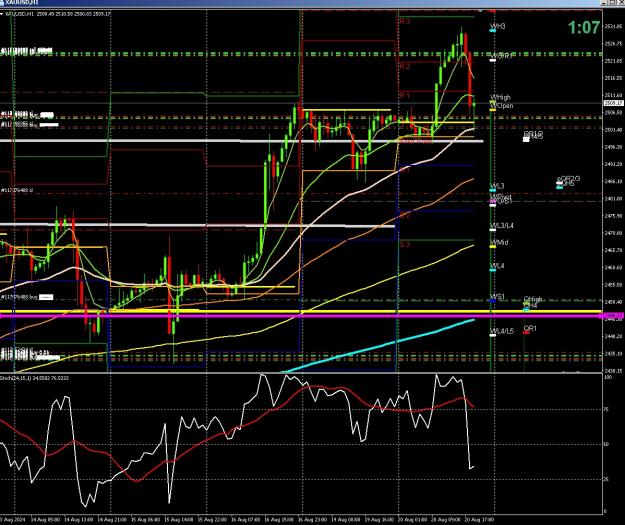The image size is (625, 525).
Task: Select the WL3 level label
Action: tap(497, 186)
